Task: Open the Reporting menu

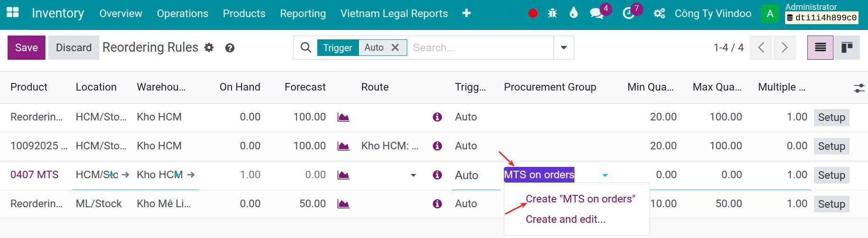Action: click(x=303, y=13)
